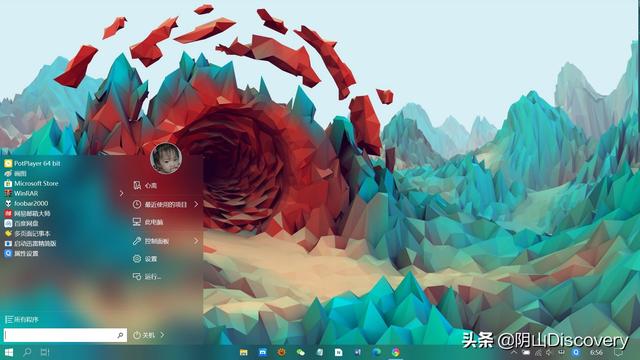This screenshot has height=360, width=640.
Task: Open 百度网盘 from the Start list
Action: (22, 223)
